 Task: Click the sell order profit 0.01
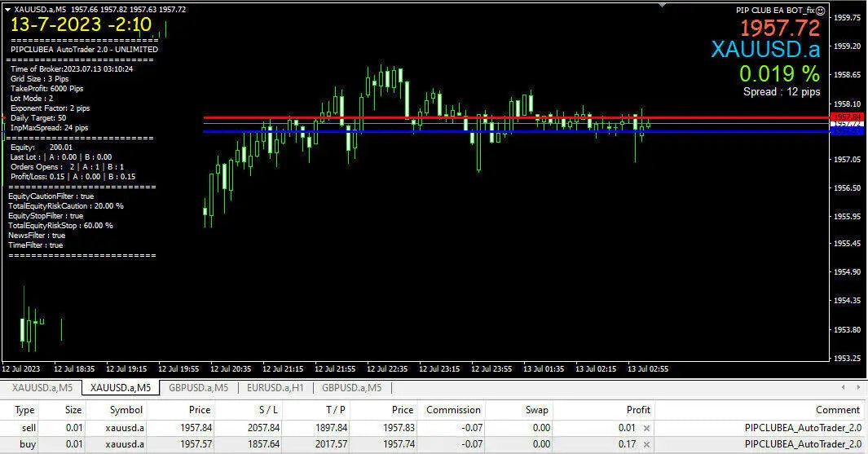tap(627, 428)
